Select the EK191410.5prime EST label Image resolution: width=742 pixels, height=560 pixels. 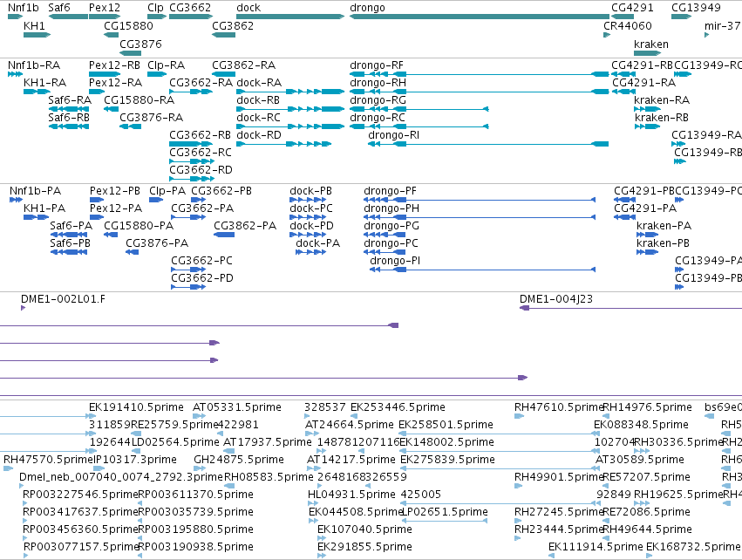click(x=136, y=407)
